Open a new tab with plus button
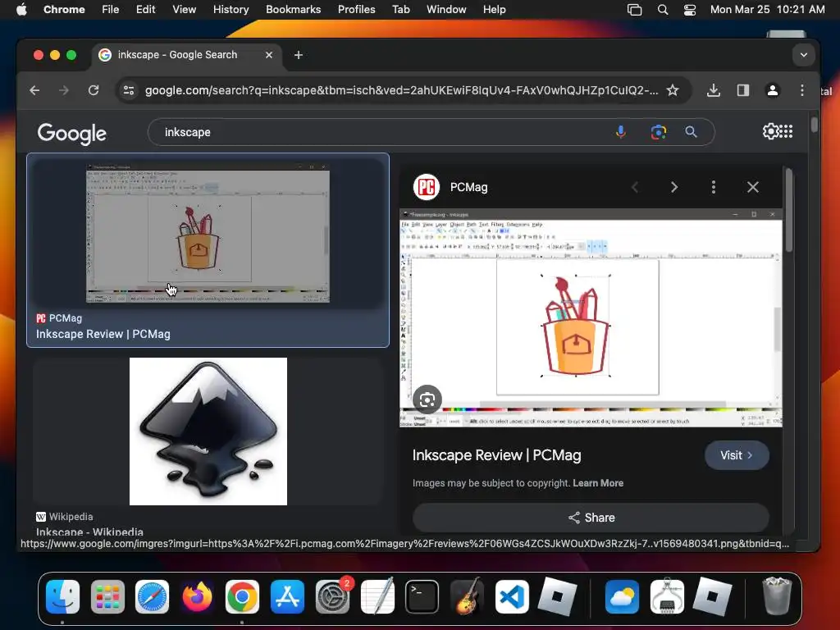 (x=299, y=55)
